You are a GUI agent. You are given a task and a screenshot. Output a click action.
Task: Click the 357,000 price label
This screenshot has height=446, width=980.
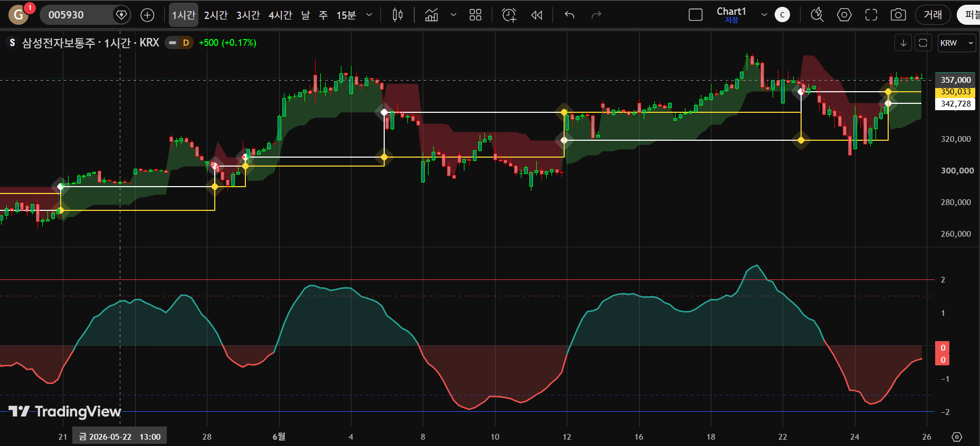tap(955, 80)
